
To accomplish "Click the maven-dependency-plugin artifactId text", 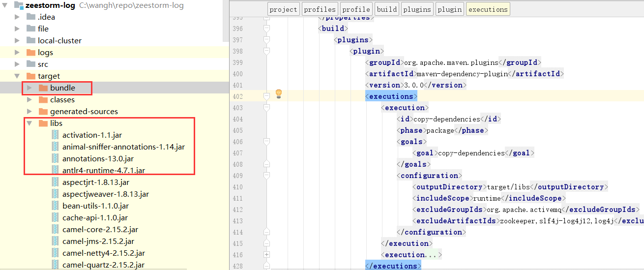I will tap(462, 74).
